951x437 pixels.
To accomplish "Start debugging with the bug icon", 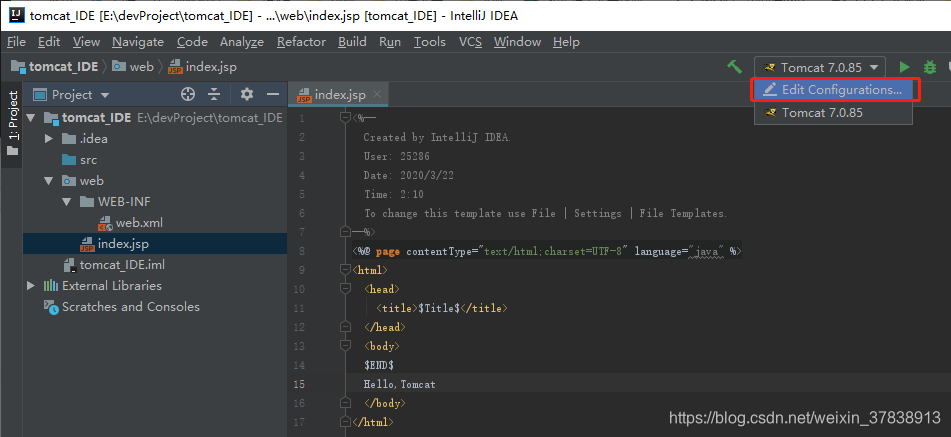I will click(x=929, y=67).
